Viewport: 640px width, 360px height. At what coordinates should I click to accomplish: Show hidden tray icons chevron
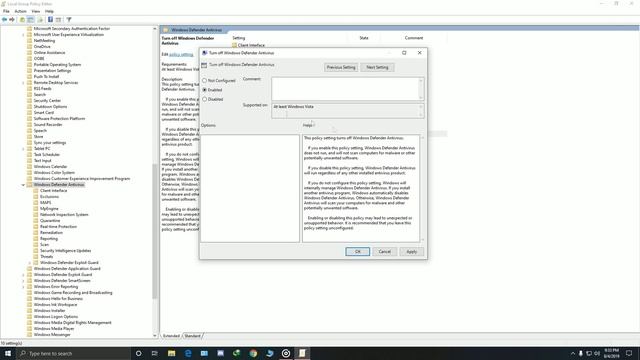point(573,353)
